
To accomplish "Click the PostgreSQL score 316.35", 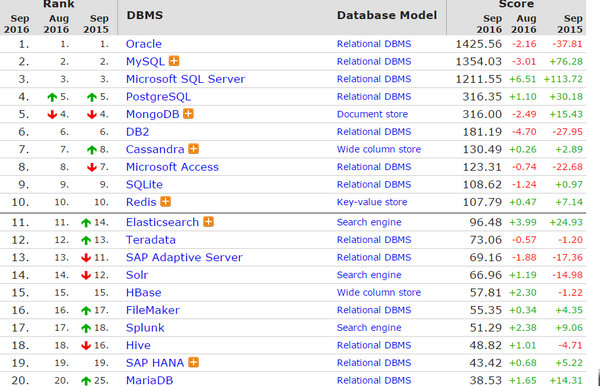I will [482, 97].
